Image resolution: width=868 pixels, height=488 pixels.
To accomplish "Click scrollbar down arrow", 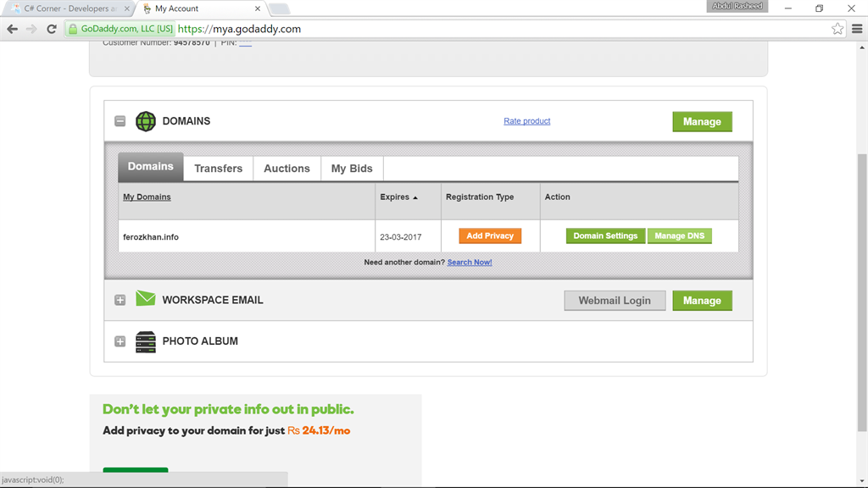I will tap(862, 481).
